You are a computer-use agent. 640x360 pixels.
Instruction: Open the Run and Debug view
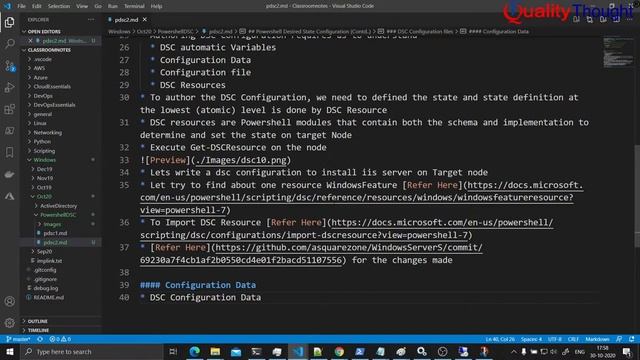pos(9,87)
